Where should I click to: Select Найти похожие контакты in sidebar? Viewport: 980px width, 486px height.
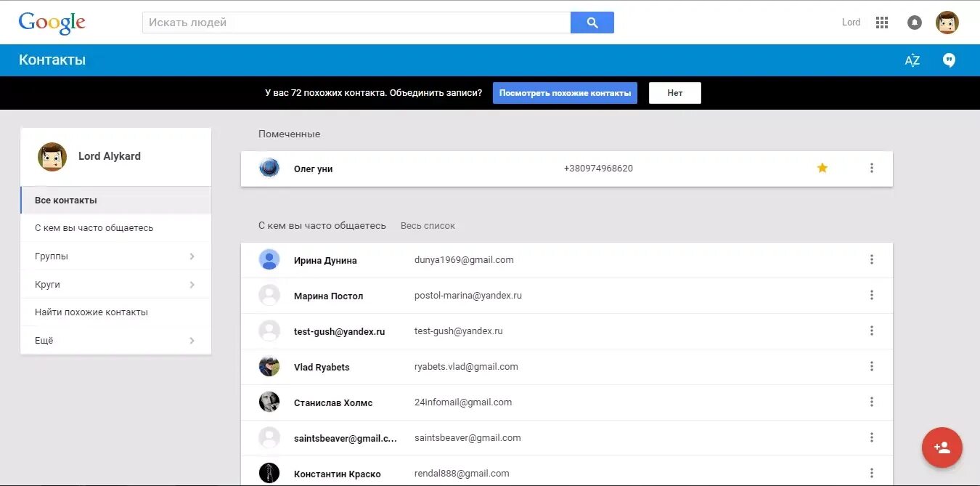(116, 312)
